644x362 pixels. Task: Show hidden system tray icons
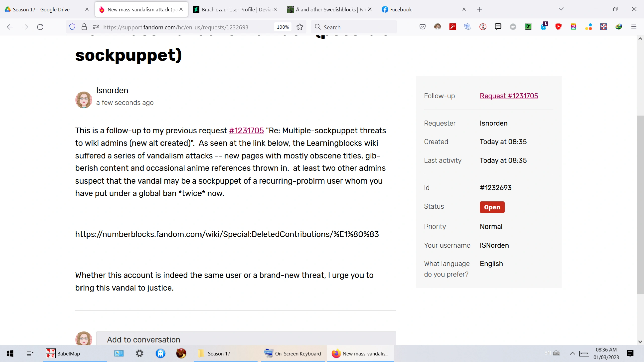(x=572, y=354)
